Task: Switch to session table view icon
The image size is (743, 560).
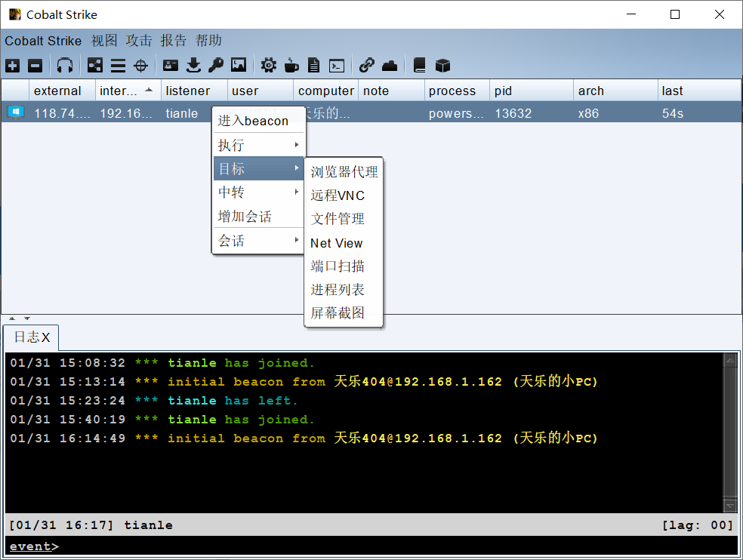Action: click(118, 66)
